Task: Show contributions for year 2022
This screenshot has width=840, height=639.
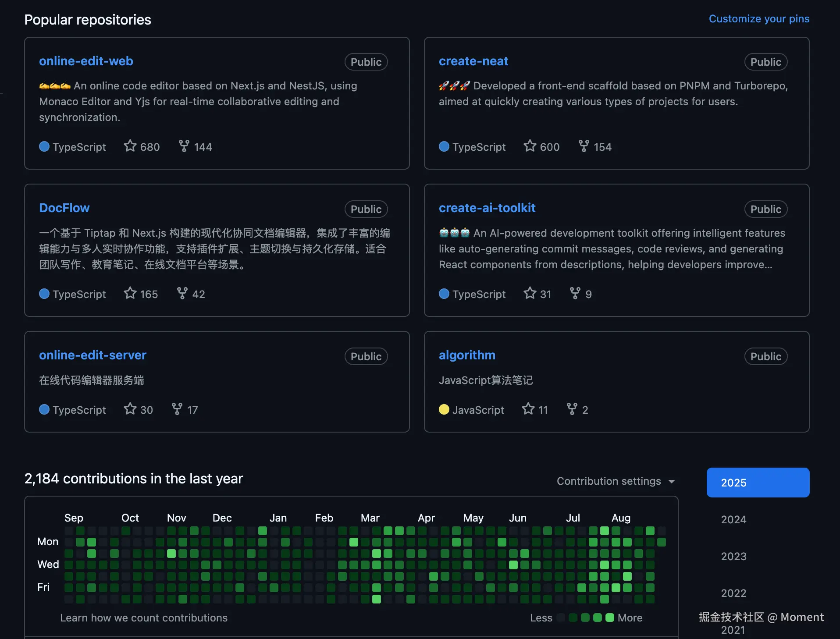Action: coord(733,593)
